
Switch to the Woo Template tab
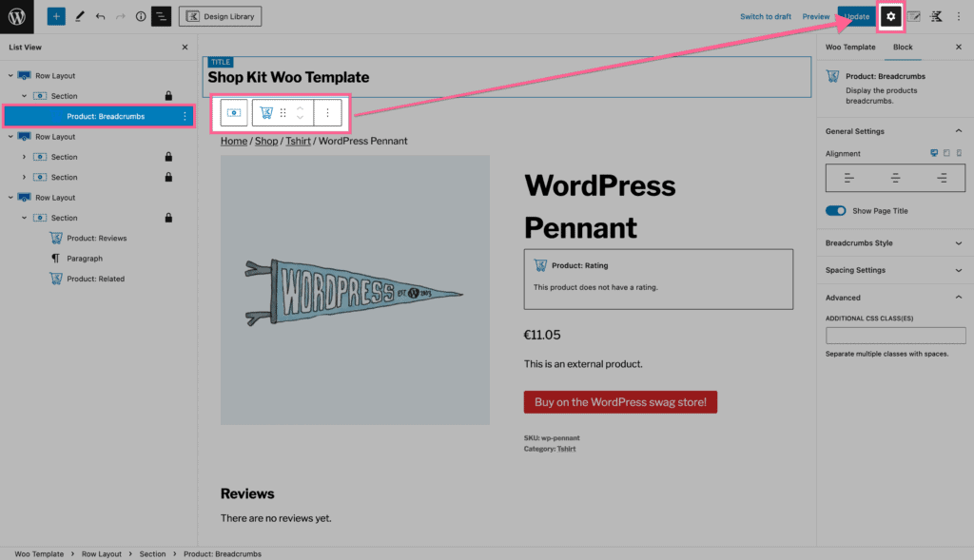[x=850, y=47]
